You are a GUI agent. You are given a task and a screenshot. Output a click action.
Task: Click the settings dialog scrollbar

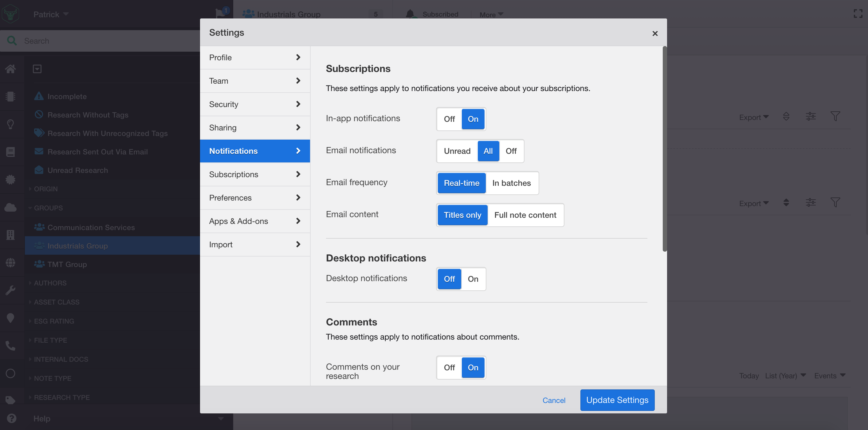tap(665, 148)
